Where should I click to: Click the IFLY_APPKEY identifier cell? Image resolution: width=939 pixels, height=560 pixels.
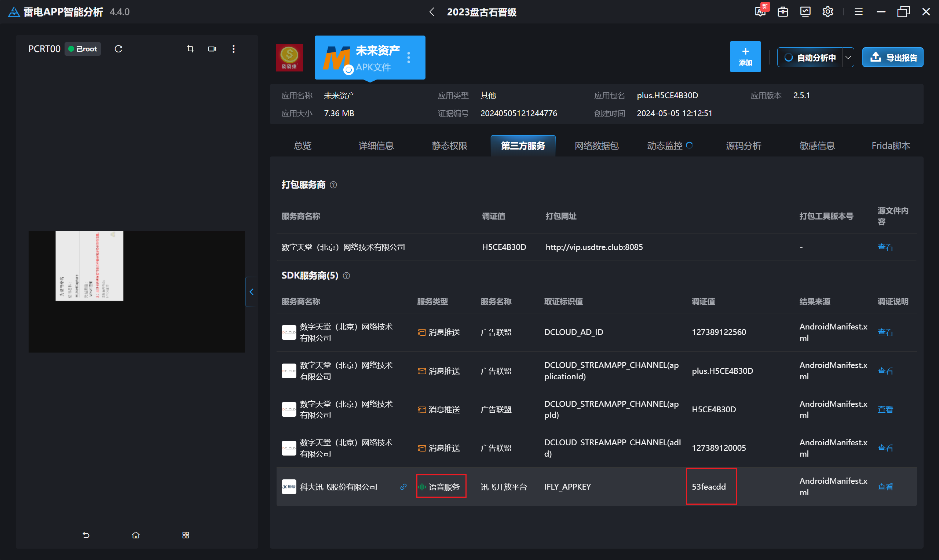point(567,487)
